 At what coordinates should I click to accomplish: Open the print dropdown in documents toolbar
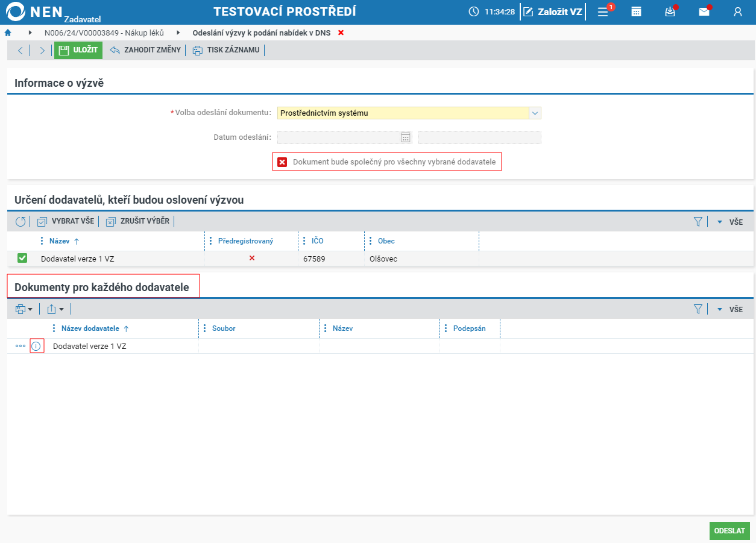point(24,309)
